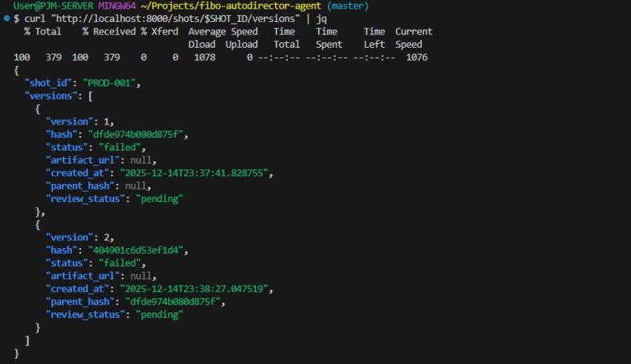Click the "versions" key

(51, 96)
